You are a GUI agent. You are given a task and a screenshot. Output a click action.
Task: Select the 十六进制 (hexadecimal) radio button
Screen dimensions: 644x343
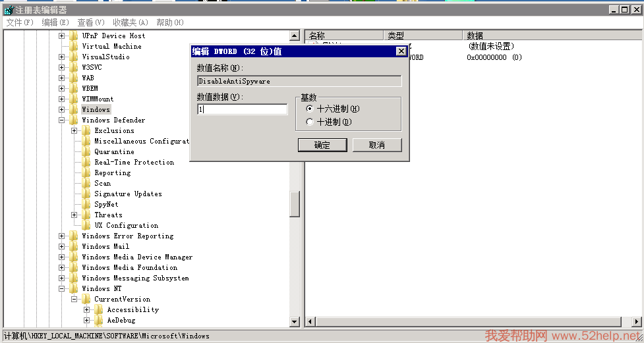point(310,109)
